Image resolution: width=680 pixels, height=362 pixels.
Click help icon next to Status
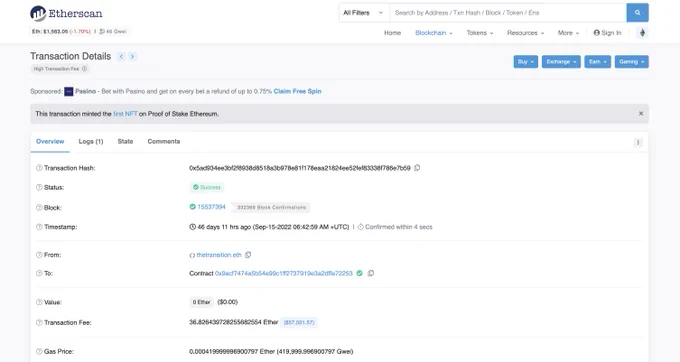(39, 187)
